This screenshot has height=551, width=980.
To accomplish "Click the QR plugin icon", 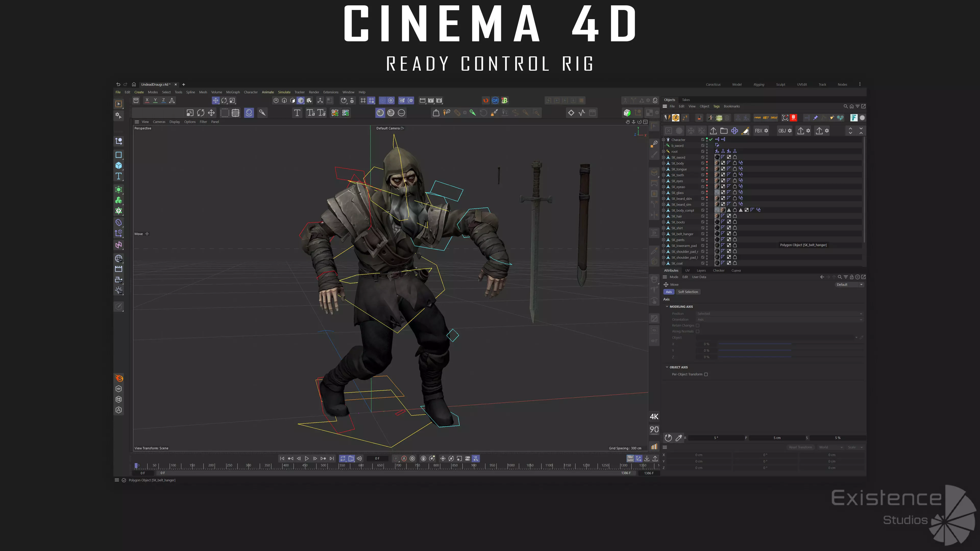I will (x=495, y=101).
